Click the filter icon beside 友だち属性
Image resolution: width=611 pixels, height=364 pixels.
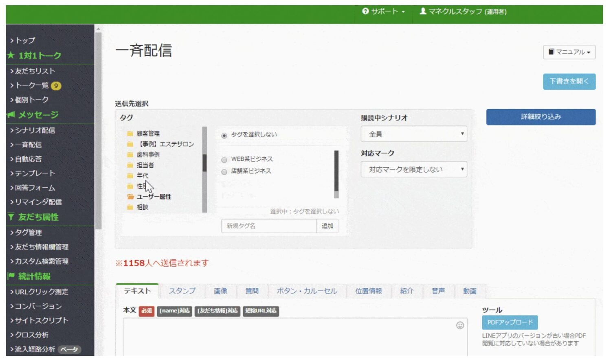11,217
